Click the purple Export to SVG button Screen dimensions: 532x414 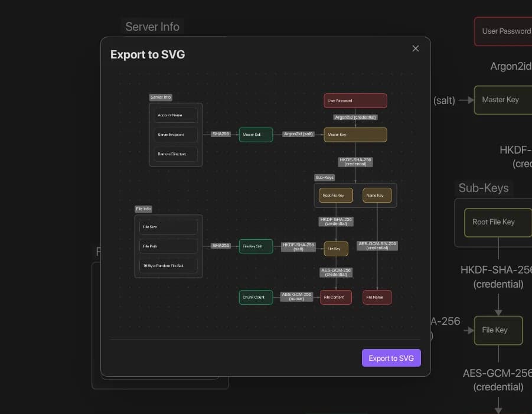pyautogui.click(x=391, y=358)
